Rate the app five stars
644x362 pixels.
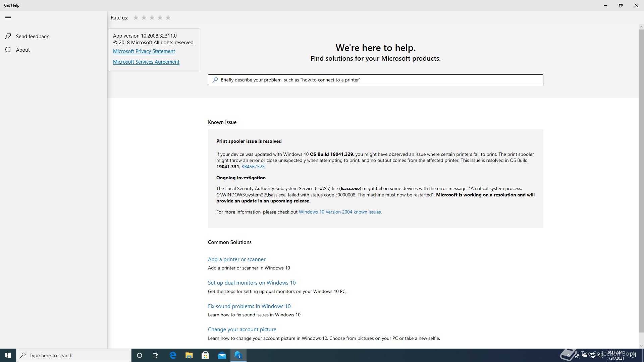[168, 17]
